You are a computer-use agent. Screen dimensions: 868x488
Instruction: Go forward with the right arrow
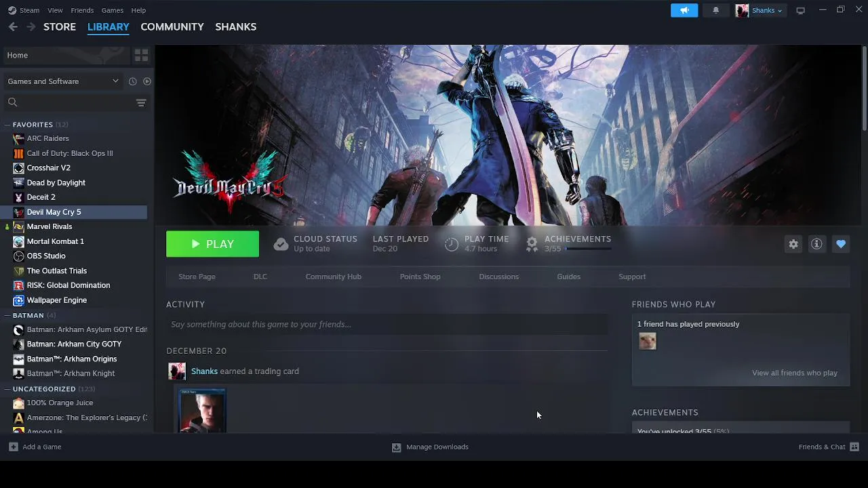[x=31, y=26]
